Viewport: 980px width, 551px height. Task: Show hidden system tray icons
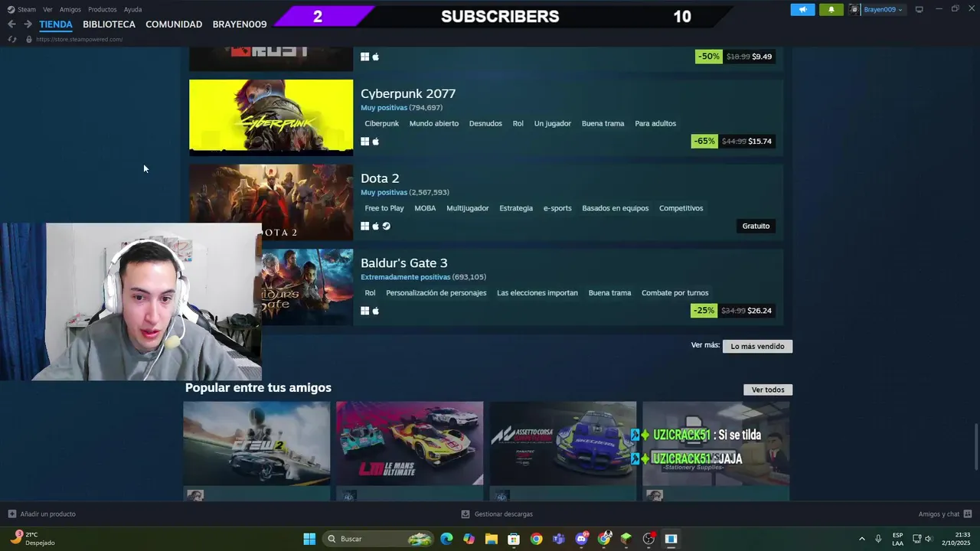861,539
